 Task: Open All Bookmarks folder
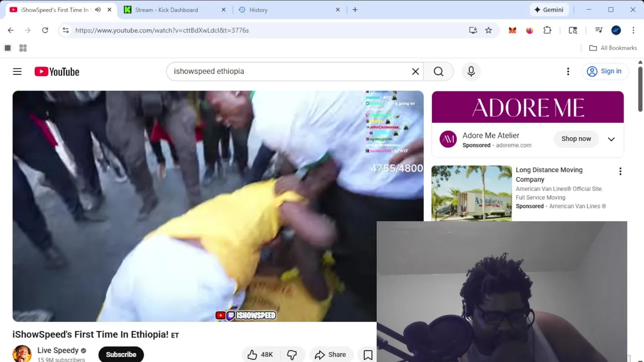click(x=613, y=48)
